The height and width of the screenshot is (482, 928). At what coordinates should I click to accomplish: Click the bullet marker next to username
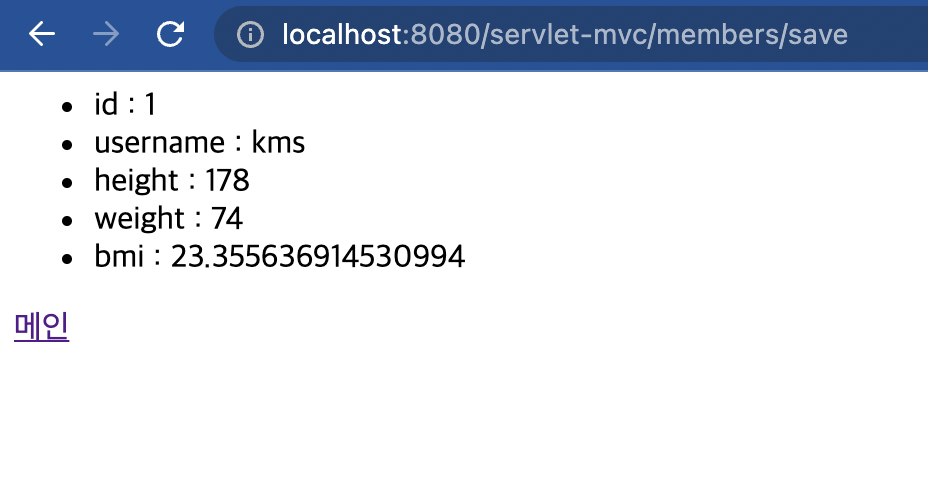click(67, 144)
